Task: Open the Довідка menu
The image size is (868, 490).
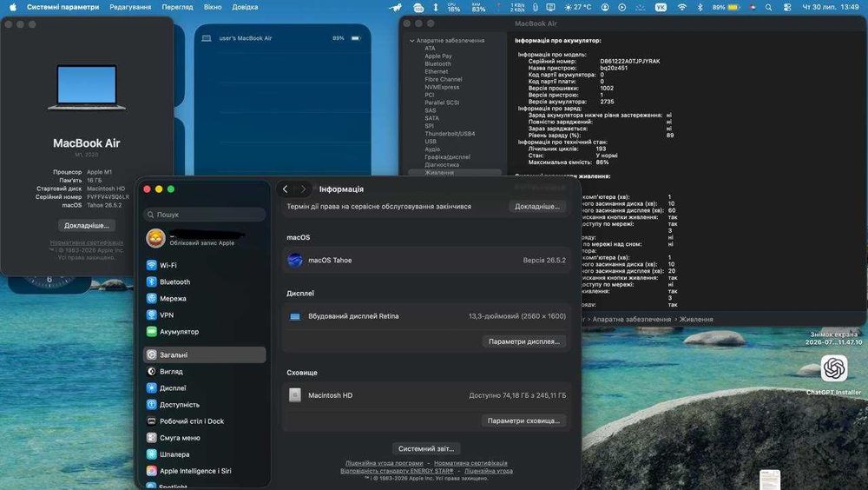Action: coord(245,7)
